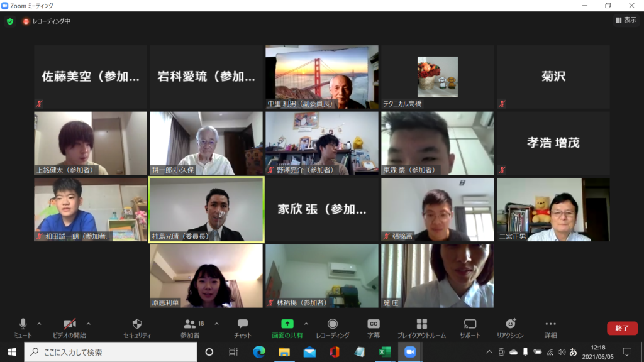Select 柿島光晴 (委員長) video tile
The image size is (644, 362).
pyautogui.click(x=206, y=210)
